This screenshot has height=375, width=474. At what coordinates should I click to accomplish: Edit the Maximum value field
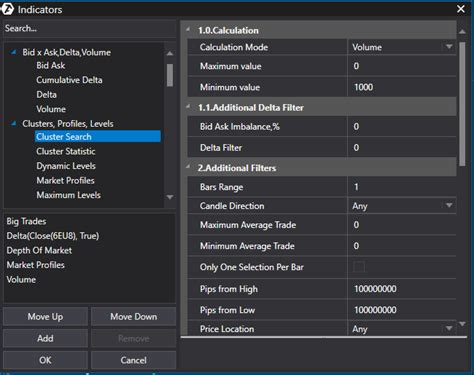click(402, 66)
